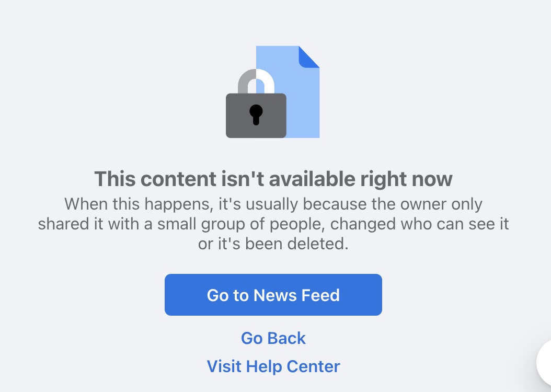Click the folded dark blue document corner
This screenshot has height=392, width=551.
pos(309,56)
